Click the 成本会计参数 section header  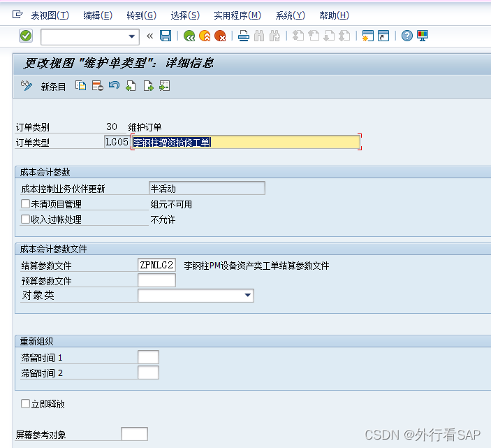pyautogui.click(x=45, y=172)
